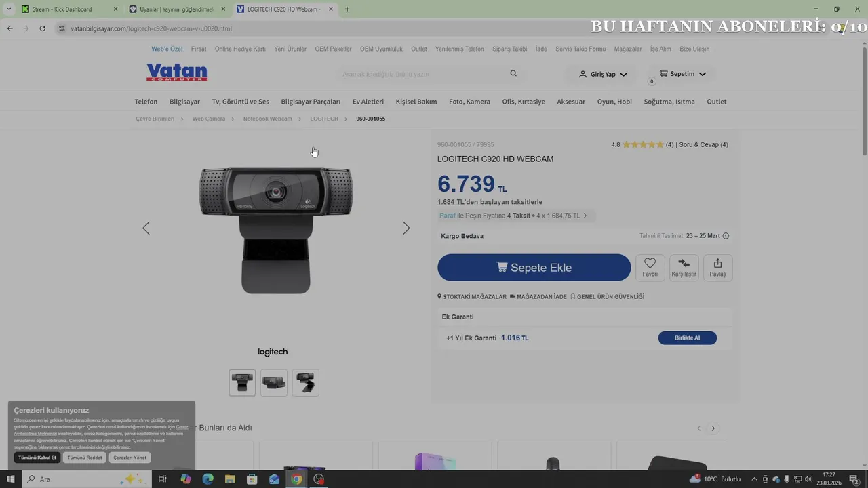This screenshot has width=868, height=488.
Task: Click the browser address bar URL
Action: pos(151,28)
